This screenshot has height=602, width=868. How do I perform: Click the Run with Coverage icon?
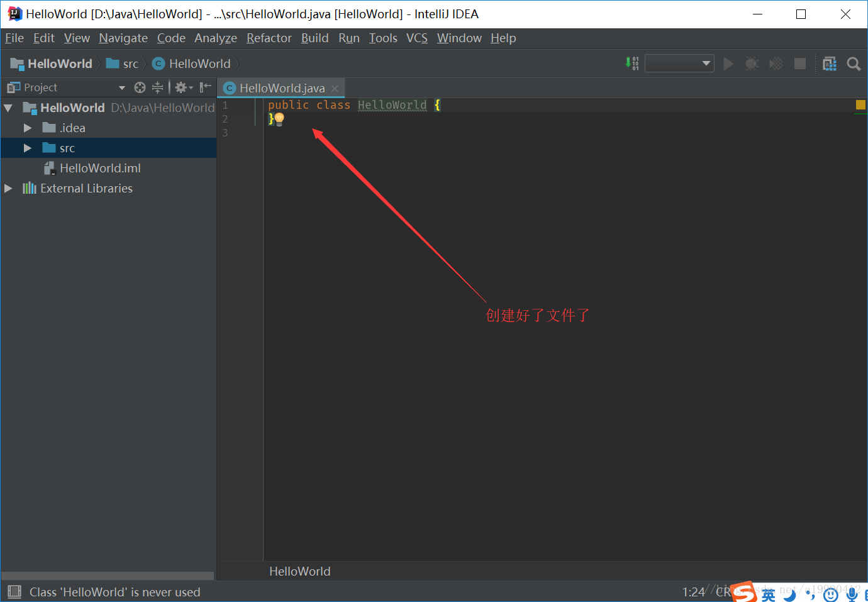(776, 64)
